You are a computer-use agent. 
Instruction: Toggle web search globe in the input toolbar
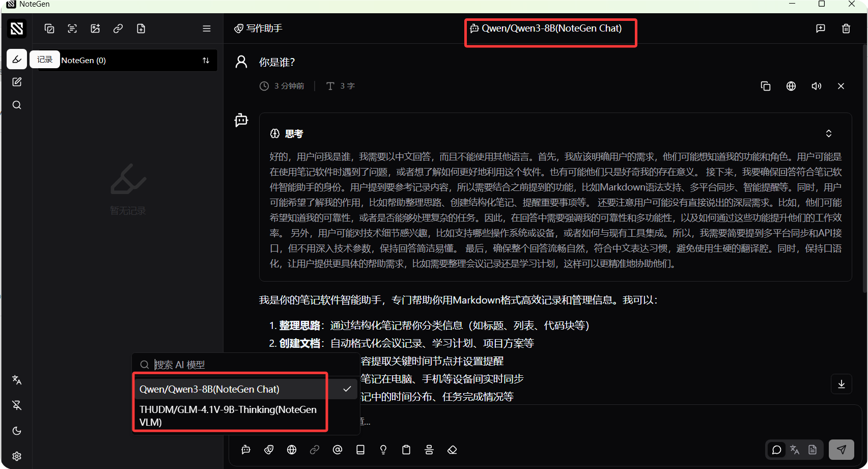tap(292, 450)
